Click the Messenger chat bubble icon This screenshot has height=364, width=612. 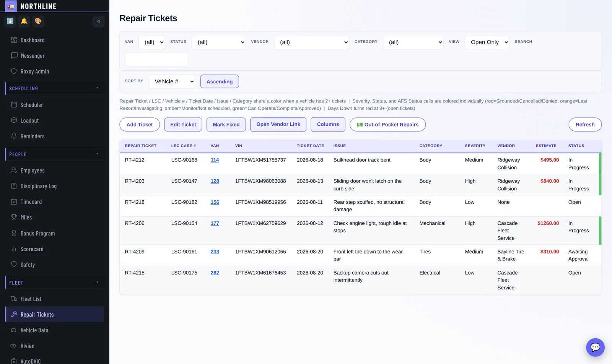(14, 56)
